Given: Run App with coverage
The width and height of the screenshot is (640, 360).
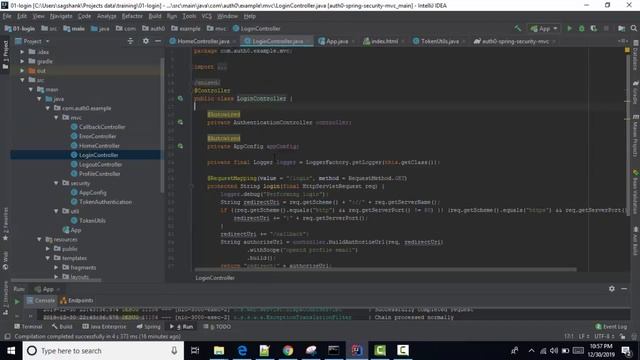Looking at the screenshot, I should coord(594,29).
